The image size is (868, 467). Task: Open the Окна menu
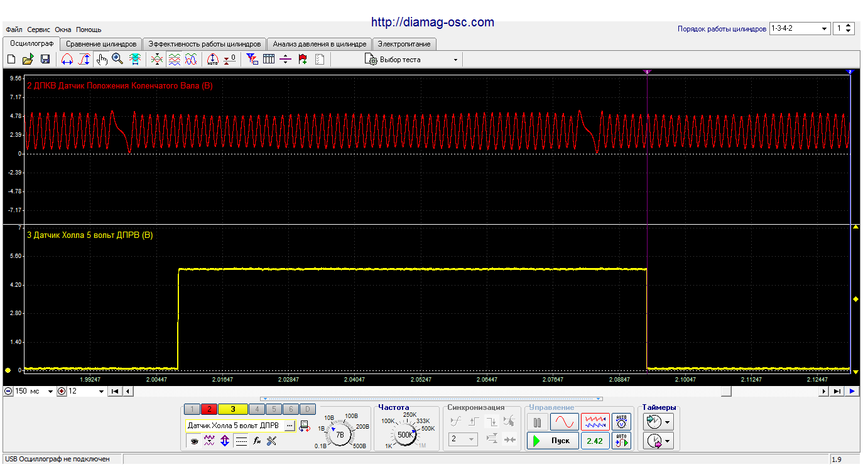(x=63, y=30)
